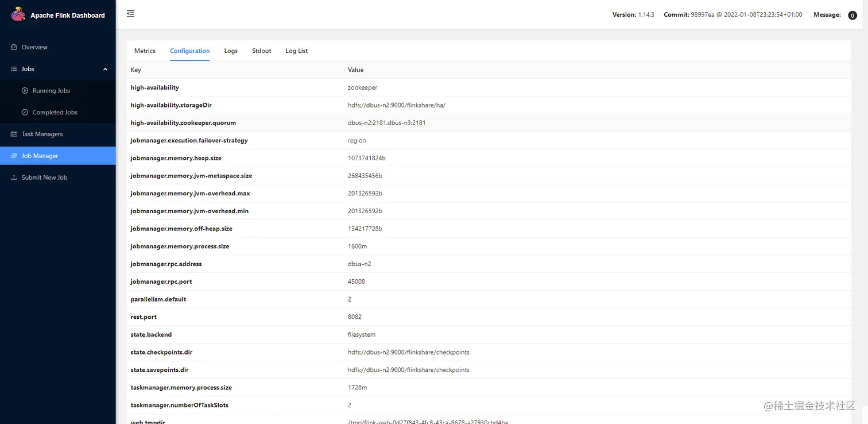Click the 1600m value
Viewport: 868px width, 424px height.
pyautogui.click(x=358, y=246)
